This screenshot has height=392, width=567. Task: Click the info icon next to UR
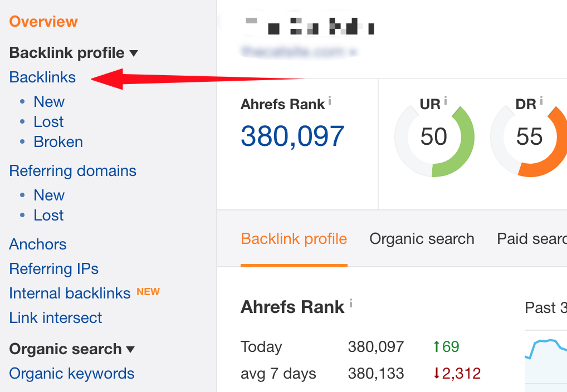coord(446,100)
